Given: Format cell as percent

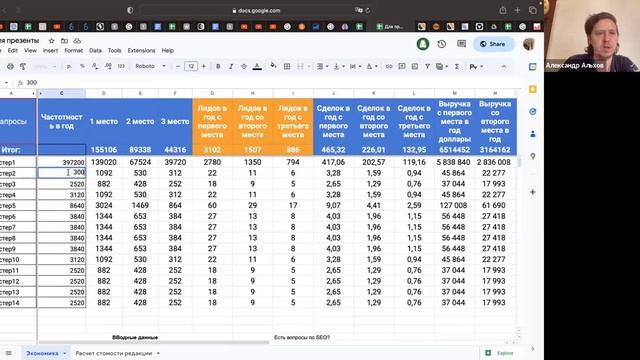Looking at the screenshot, I should click(82, 66).
